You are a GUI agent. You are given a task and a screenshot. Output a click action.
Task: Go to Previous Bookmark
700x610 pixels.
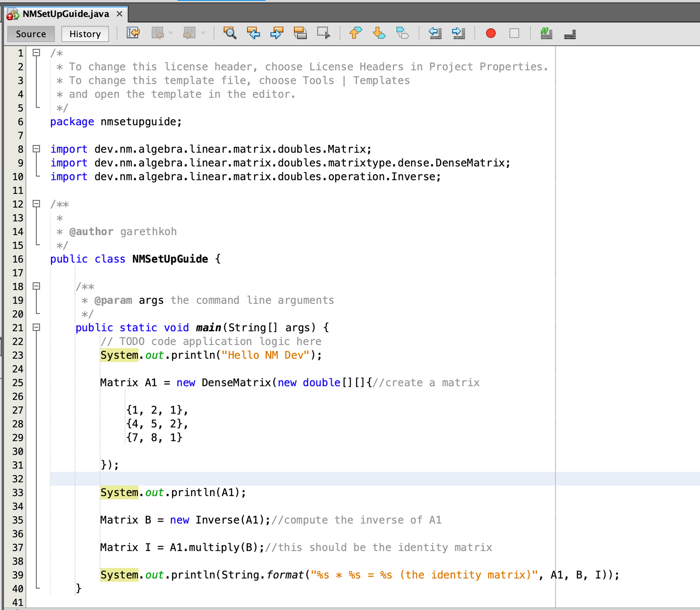click(x=356, y=33)
